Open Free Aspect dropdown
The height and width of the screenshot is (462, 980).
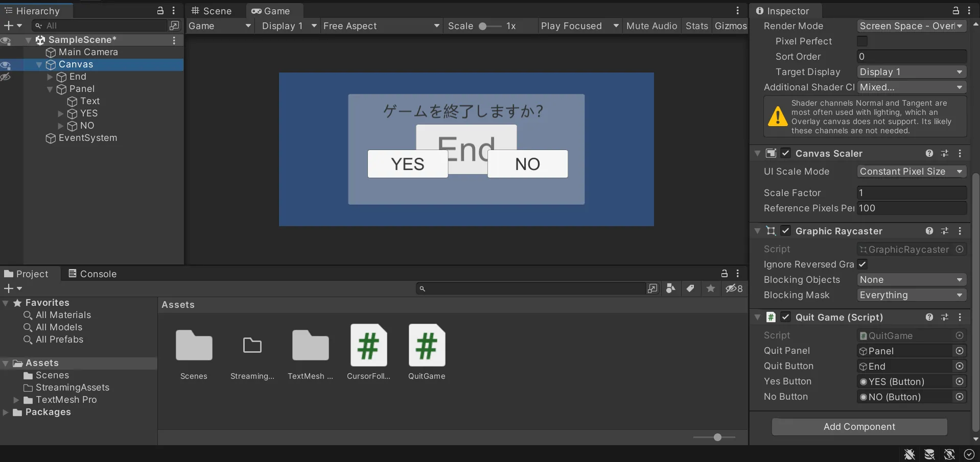tap(381, 26)
